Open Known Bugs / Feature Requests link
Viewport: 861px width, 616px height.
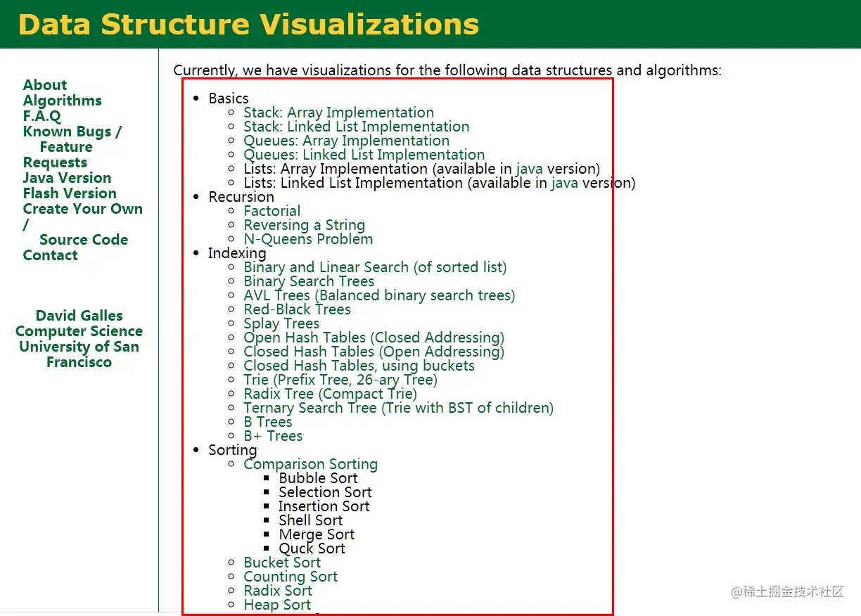tap(72, 147)
